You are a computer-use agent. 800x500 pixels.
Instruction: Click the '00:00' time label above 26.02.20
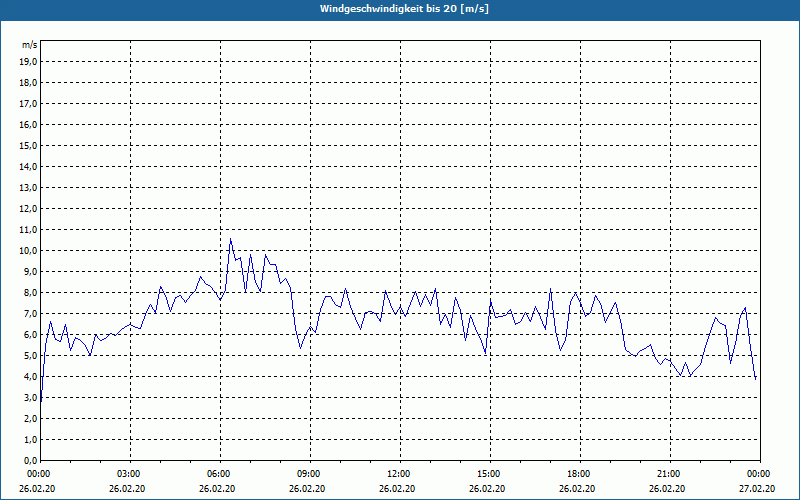(x=38, y=474)
